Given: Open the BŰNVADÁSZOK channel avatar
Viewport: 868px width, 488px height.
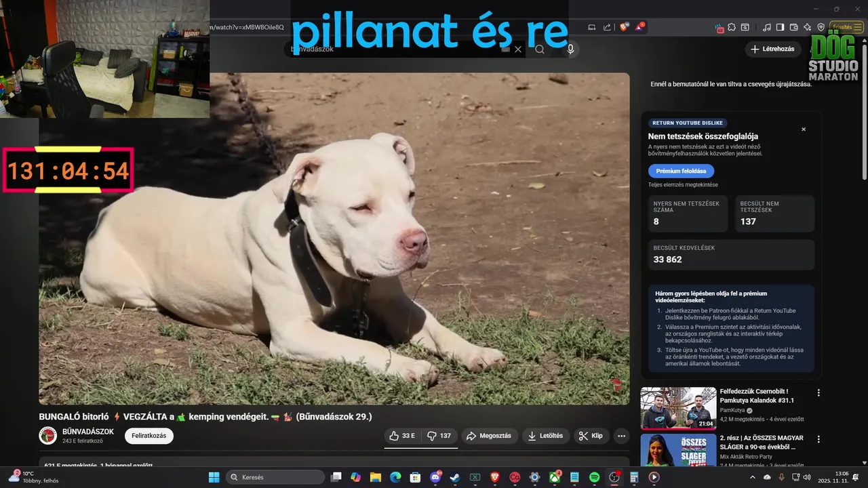Looking at the screenshot, I should pos(47,436).
